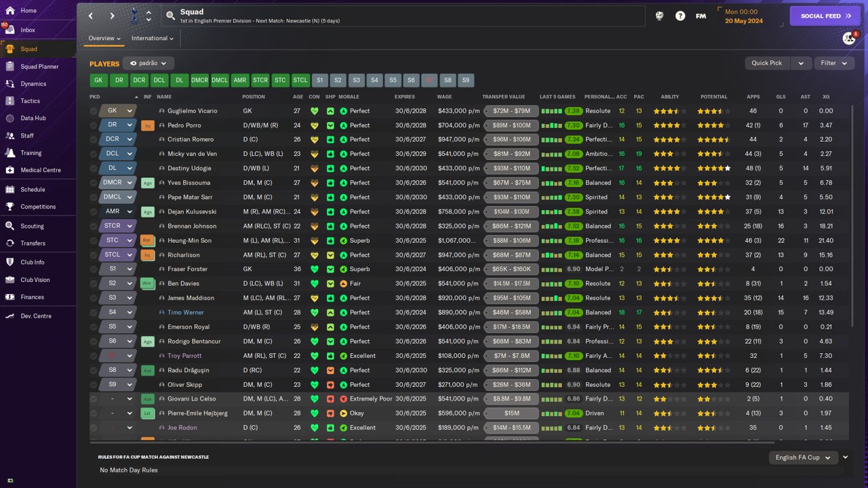
Task: Toggle pick circle for Pape Matar Sarr
Action: click(x=94, y=197)
